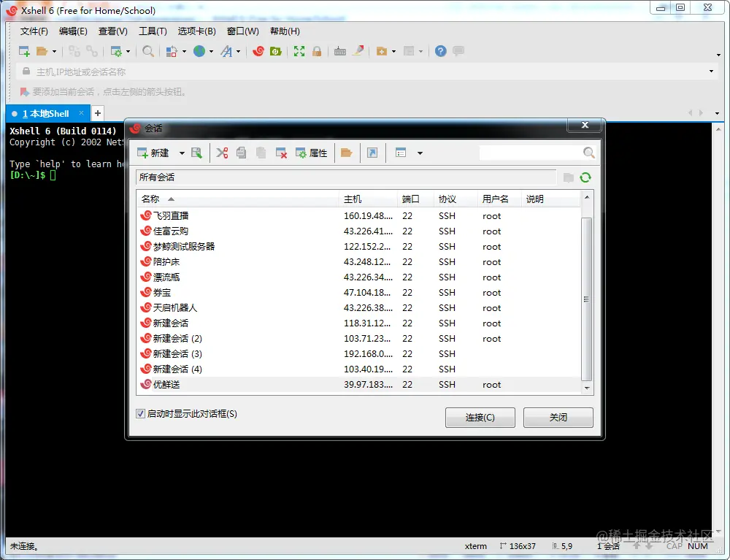The image size is (730, 560).
Task: Expand the 新建 dropdown arrow
Action: pos(182,153)
